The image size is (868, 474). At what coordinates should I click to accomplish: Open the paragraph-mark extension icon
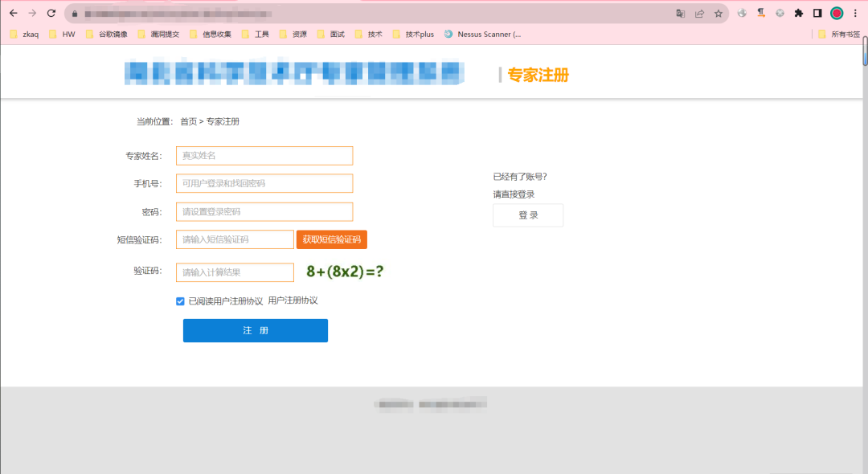click(761, 14)
